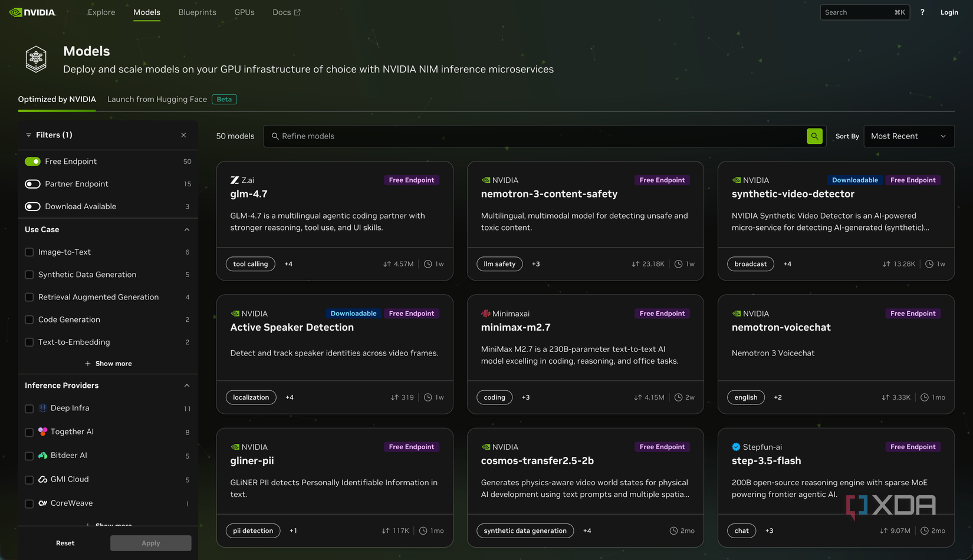973x560 pixels.
Task: Check the Together AI checkbox
Action: point(29,432)
